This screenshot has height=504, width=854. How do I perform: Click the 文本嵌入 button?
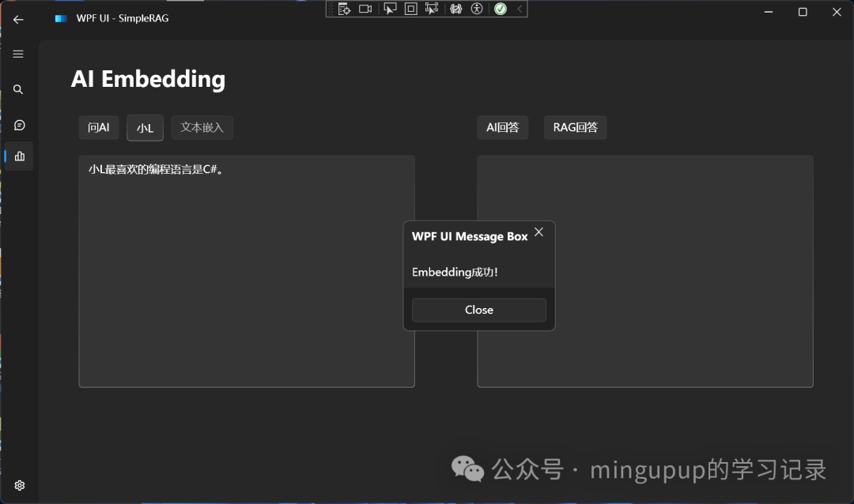(x=202, y=127)
